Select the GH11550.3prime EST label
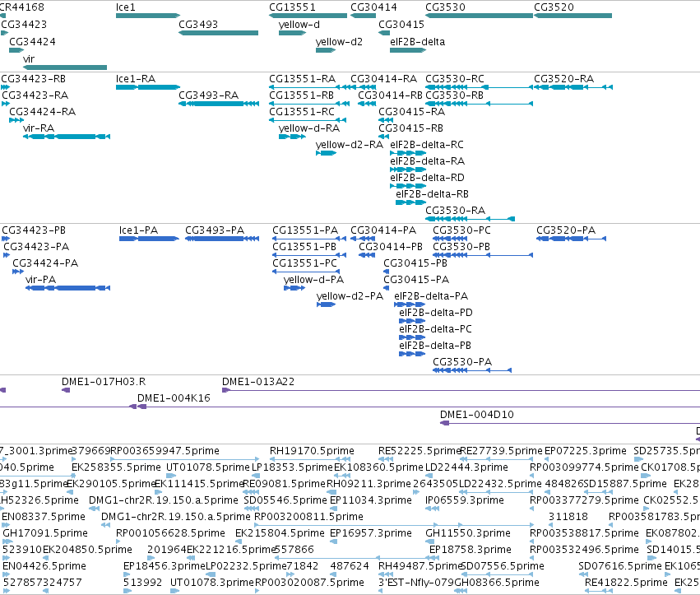700x595 pixels. click(468, 533)
